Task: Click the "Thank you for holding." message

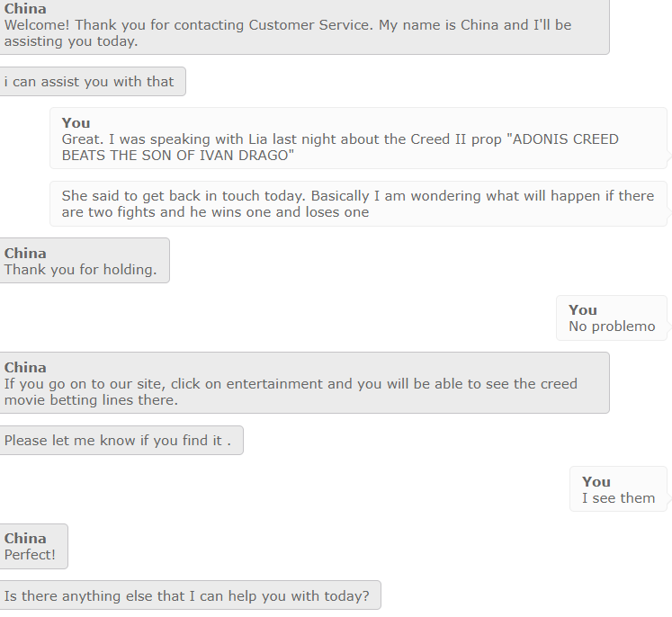Action: 85,261
